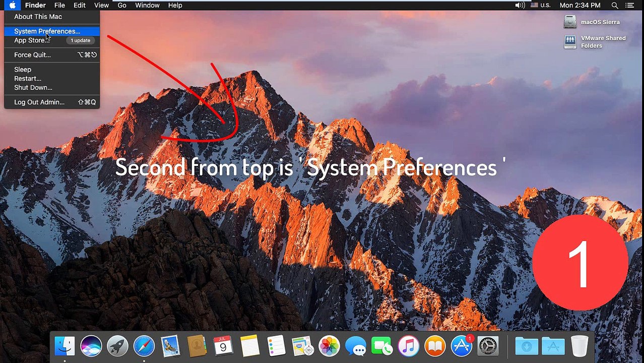Open the Apple menu icon
The image size is (644, 363).
[x=13, y=5]
